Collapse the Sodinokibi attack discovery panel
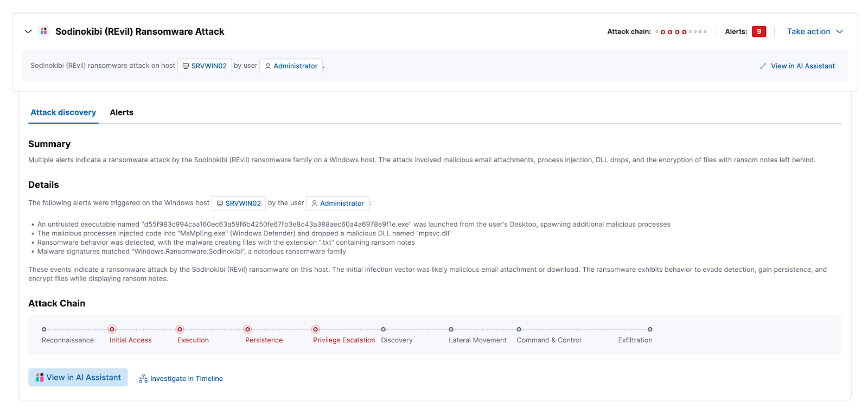This screenshot has width=868, height=414. pos(28,31)
